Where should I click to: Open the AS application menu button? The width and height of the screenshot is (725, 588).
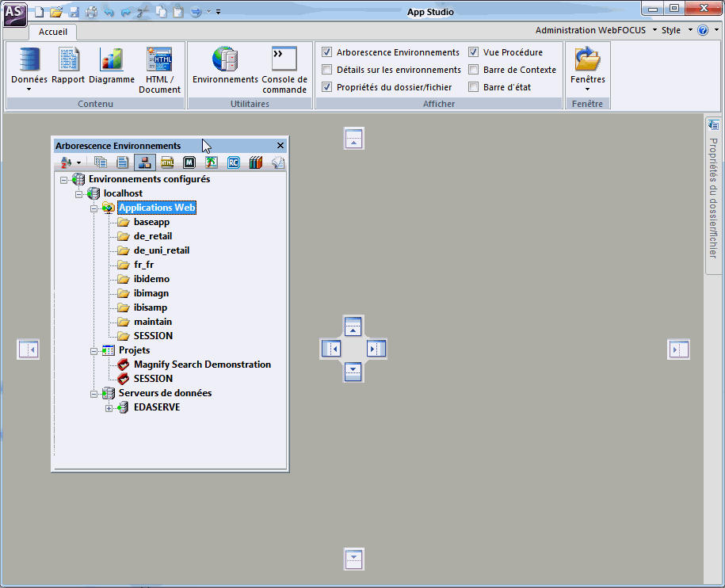14,14
